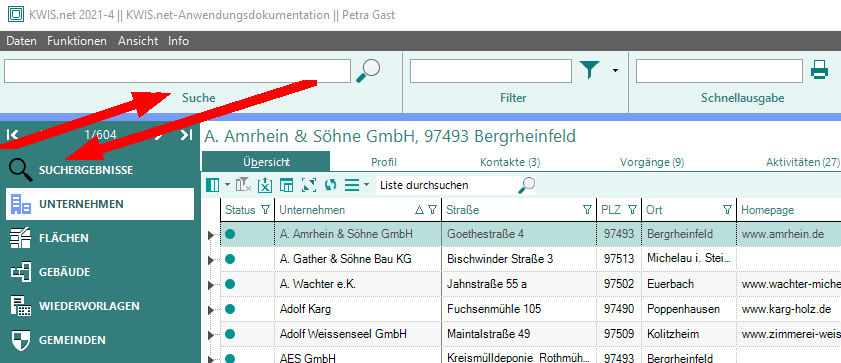Expand the Adolf Weissenseel GmbH row
Image resolution: width=841 pixels, height=363 pixels.
tap(210, 335)
